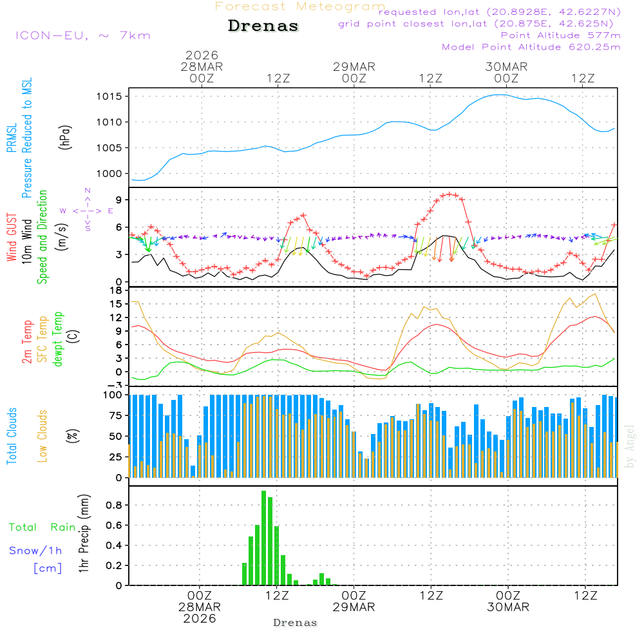Screen dimensions: 644x644
Task: Click the 2m Temp legend label
Action: [27, 340]
